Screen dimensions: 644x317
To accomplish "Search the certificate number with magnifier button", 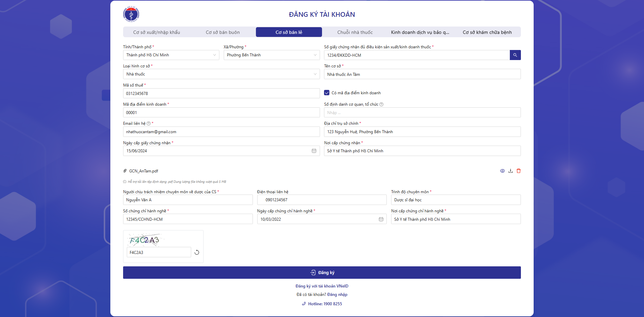I will pyautogui.click(x=515, y=55).
